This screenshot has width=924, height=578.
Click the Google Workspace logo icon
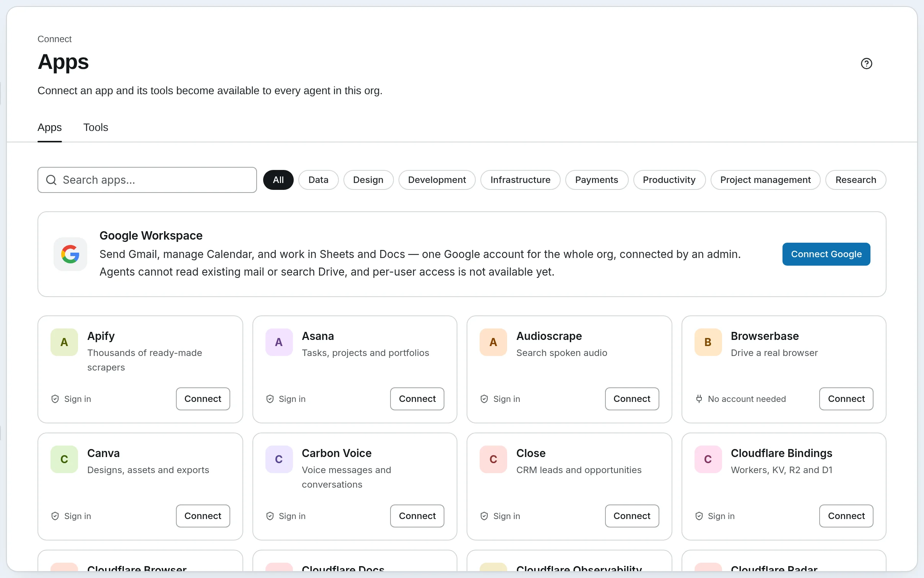point(70,254)
